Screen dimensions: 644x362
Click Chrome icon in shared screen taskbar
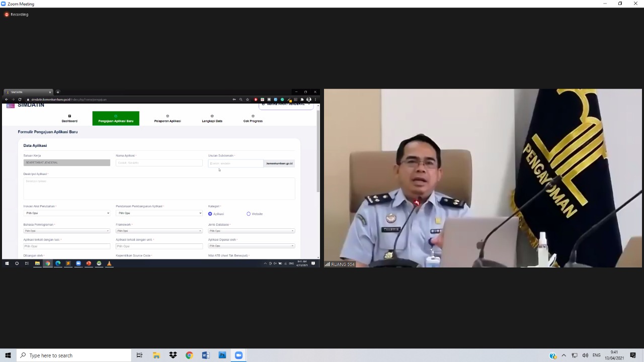(48, 263)
